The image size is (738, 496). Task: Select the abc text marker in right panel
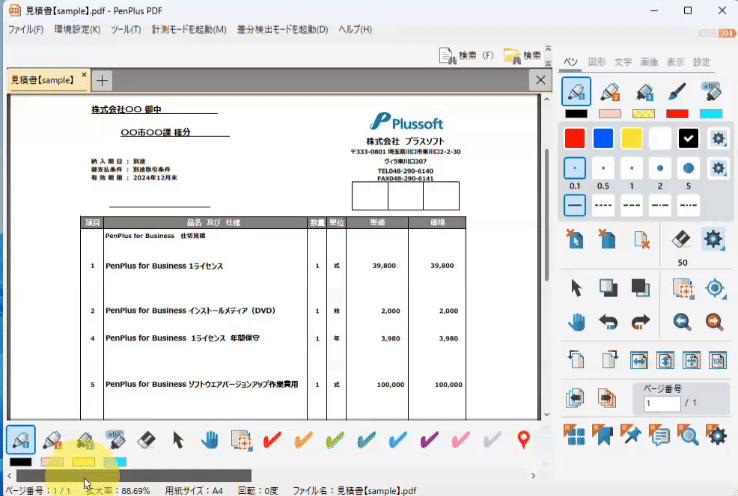[711, 91]
